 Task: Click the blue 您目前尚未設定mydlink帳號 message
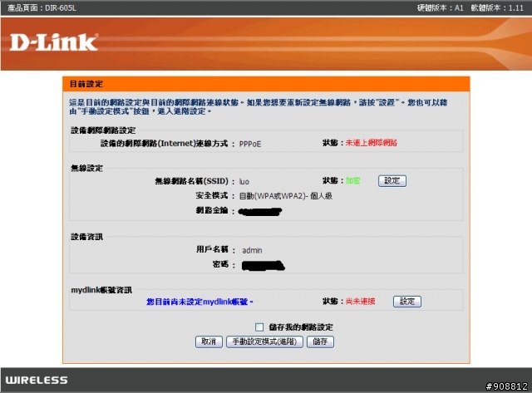click(x=199, y=302)
